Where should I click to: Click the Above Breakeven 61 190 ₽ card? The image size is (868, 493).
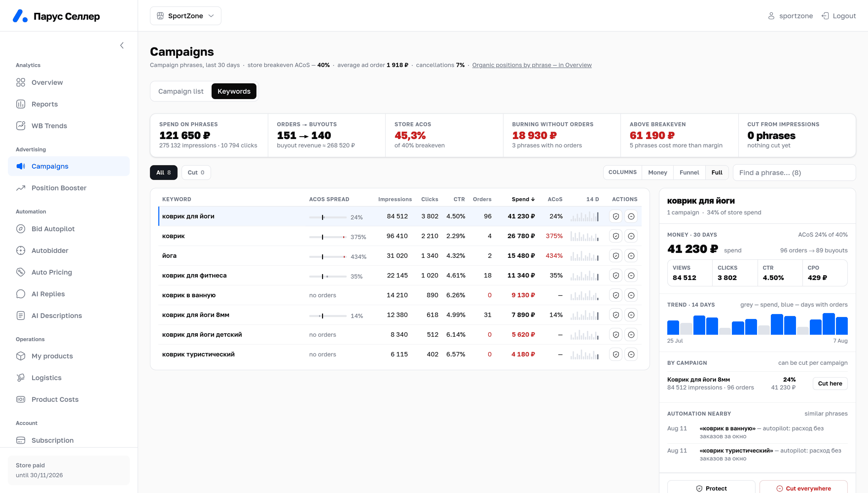[679, 136]
